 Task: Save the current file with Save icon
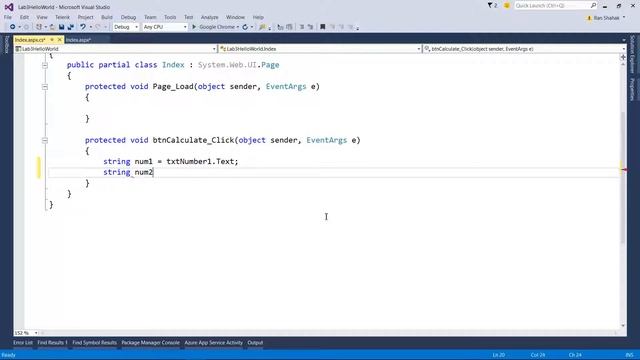tap(61, 27)
